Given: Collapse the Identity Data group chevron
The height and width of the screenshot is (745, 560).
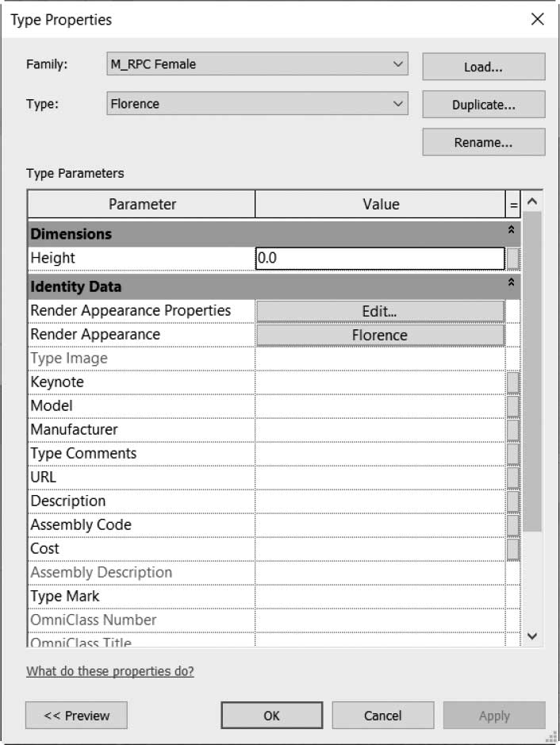Looking at the screenshot, I should point(511,282).
